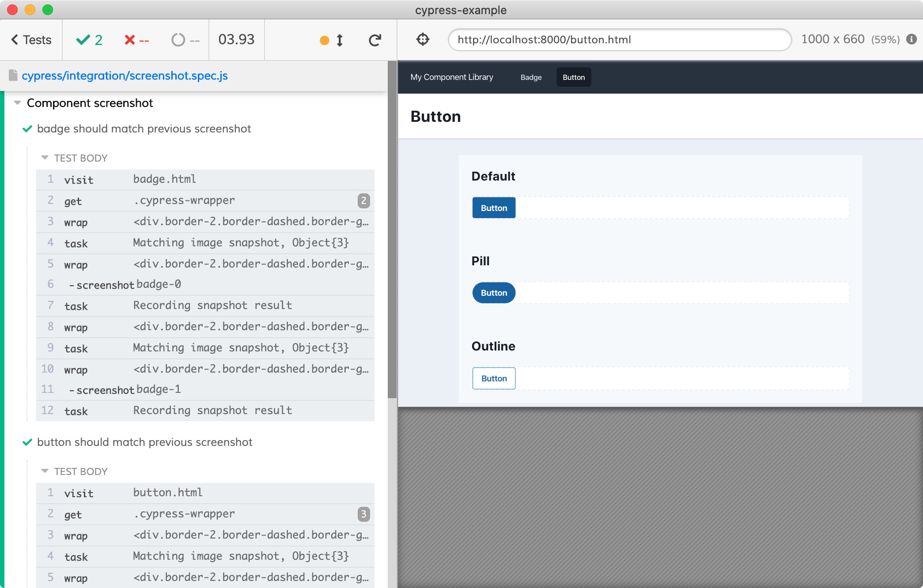Click the green passed checkmark count
The image size is (923, 588).
tap(89, 40)
